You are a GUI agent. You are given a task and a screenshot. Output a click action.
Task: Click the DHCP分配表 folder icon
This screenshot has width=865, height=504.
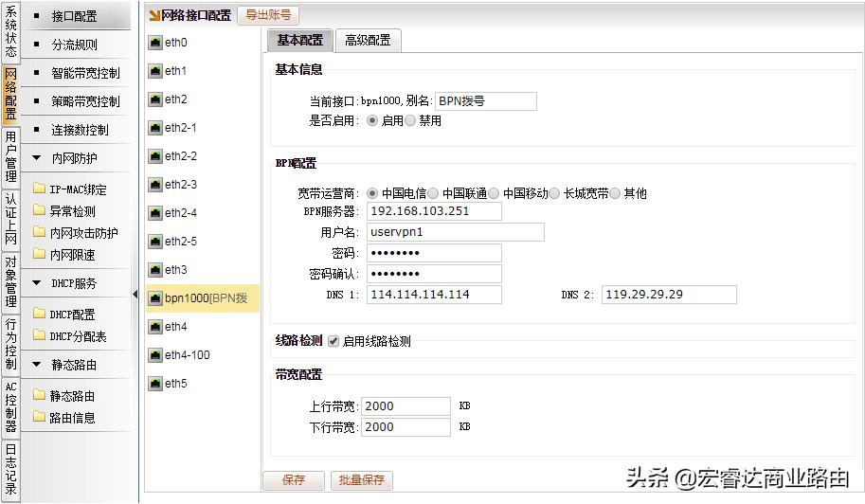coord(39,335)
